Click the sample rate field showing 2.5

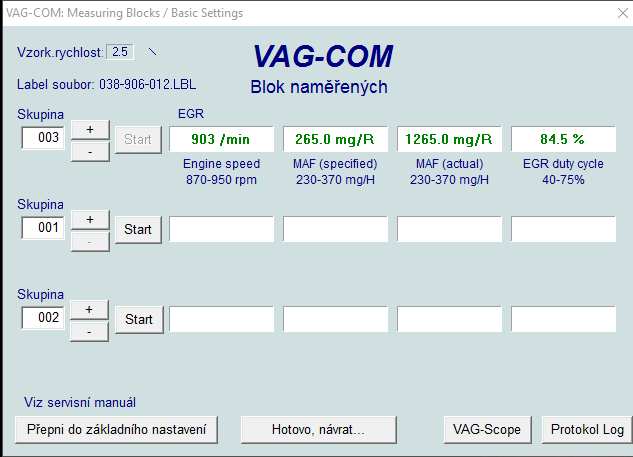click(x=120, y=52)
